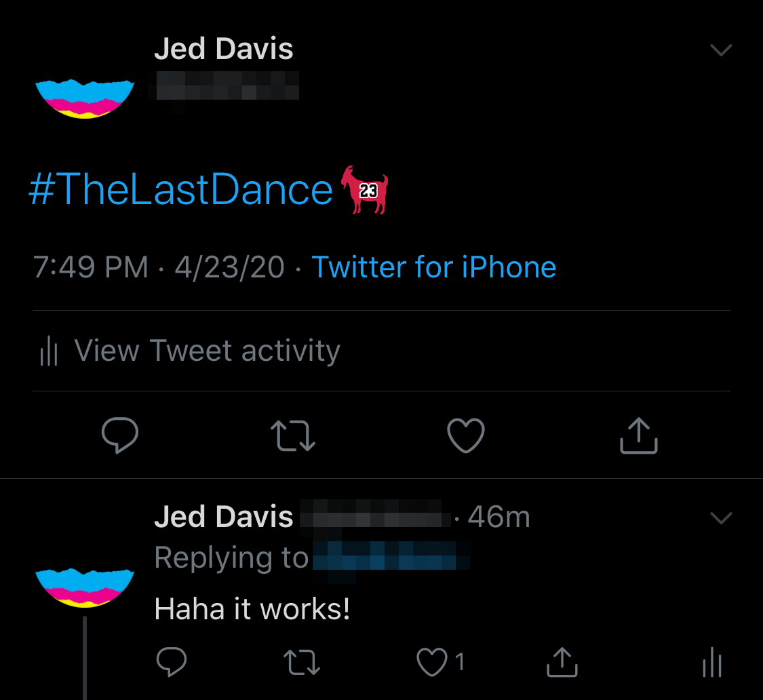Screen dimensions: 763x700
Task: Open the "Haha it works!" reply text
Action: click(252, 609)
